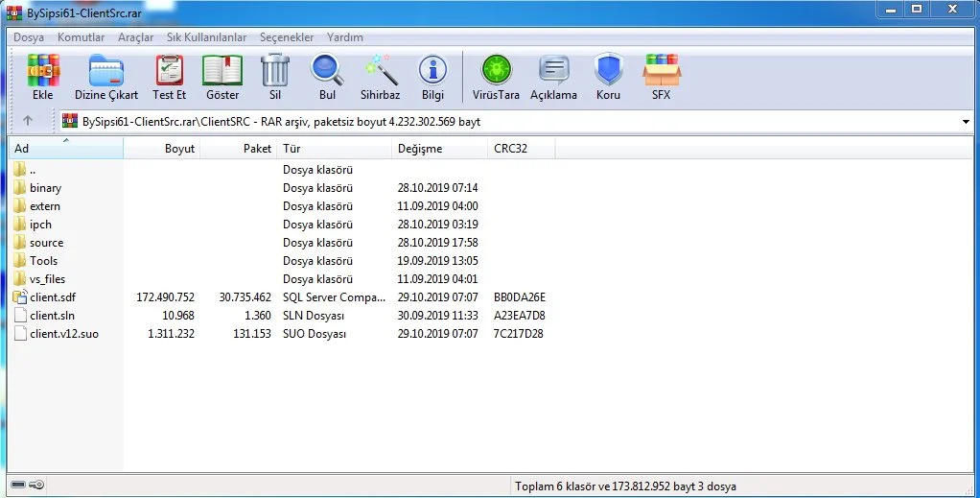Select the extern folder
Viewport: 980px width, 498px height.
[x=45, y=206]
